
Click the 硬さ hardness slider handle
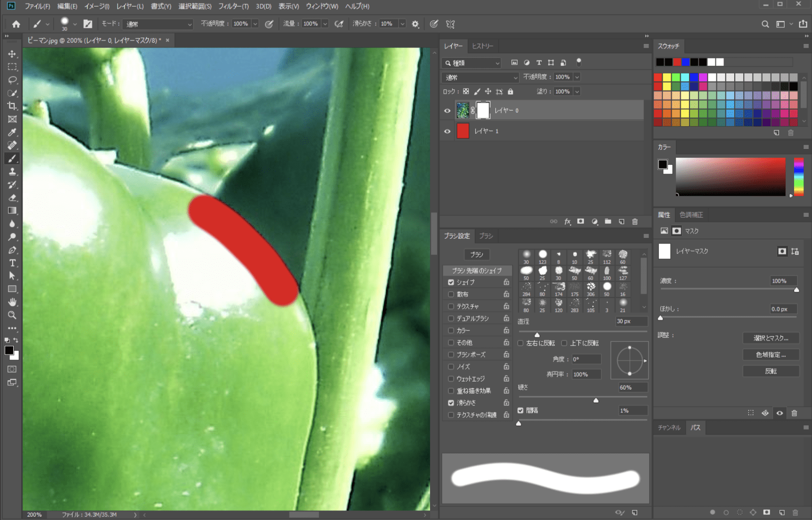point(596,400)
